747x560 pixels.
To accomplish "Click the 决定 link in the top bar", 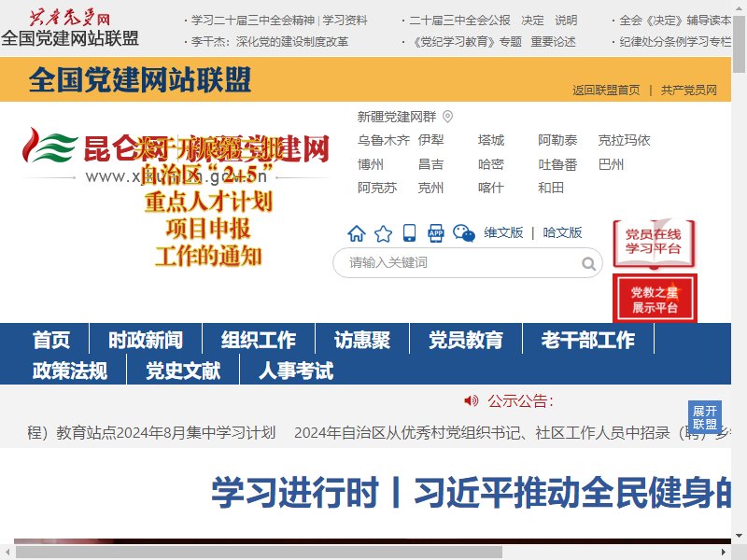I will (532, 21).
